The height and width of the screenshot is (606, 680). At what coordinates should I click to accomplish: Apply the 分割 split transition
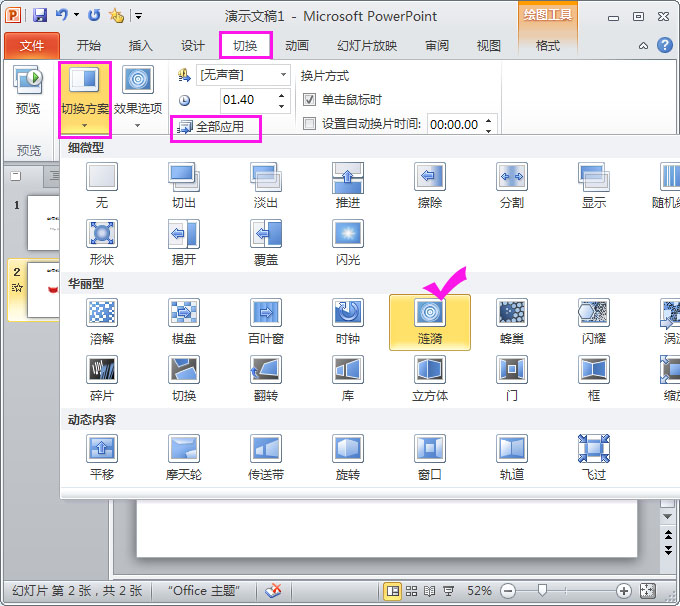point(512,185)
